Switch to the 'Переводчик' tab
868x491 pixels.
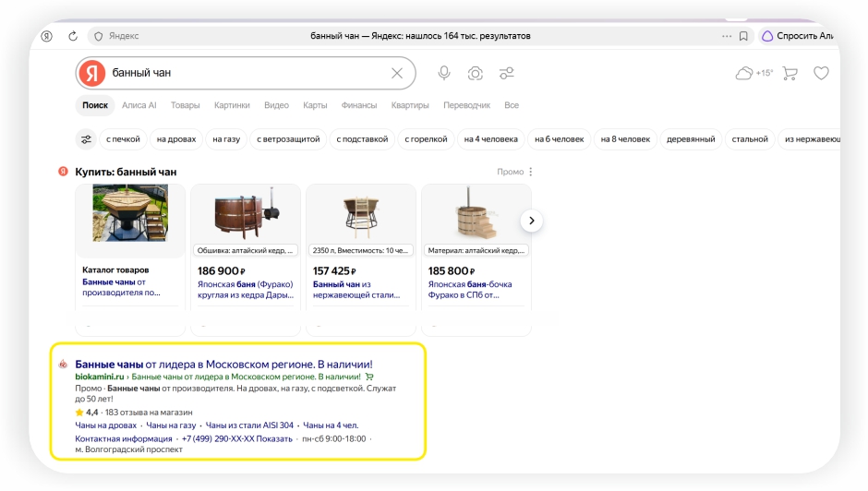(466, 105)
